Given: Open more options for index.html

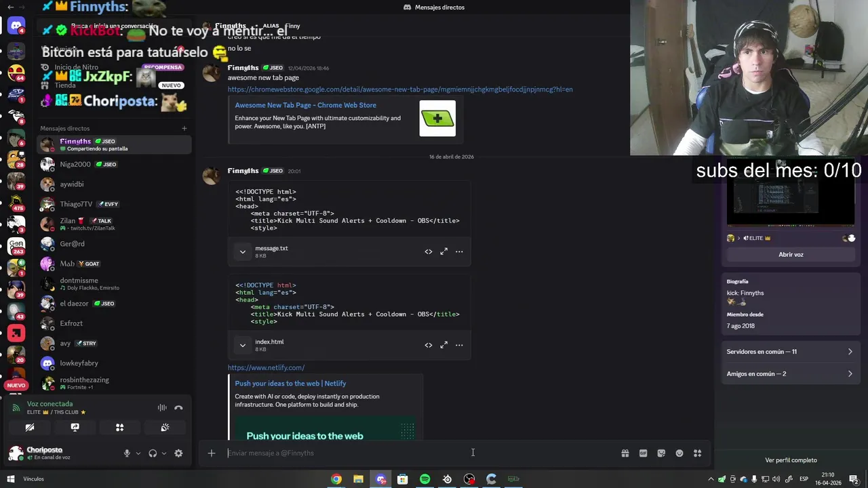Looking at the screenshot, I should [x=459, y=345].
